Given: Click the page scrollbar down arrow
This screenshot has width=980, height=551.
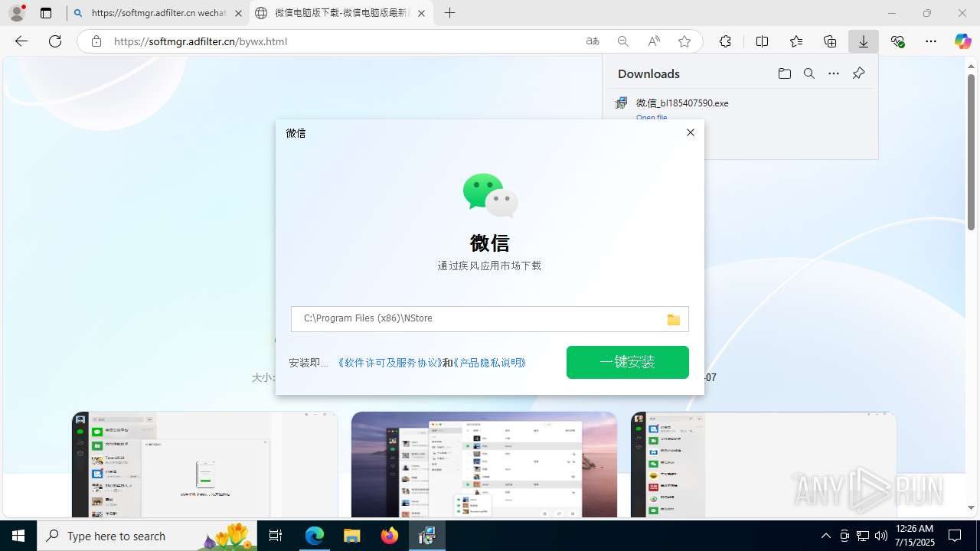Looking at the screenshot, I should (x=971, y=507).
